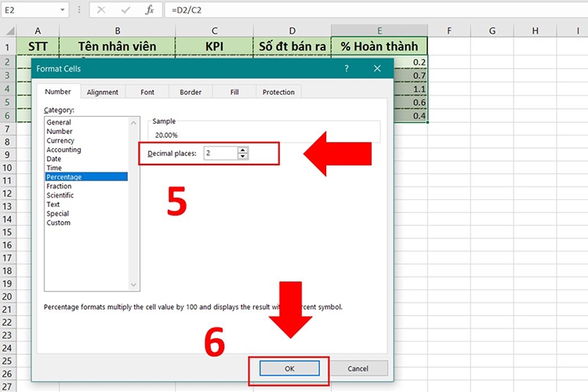
Task: Click the help question mark in Format Cells
Action: (x=347, y=68)
